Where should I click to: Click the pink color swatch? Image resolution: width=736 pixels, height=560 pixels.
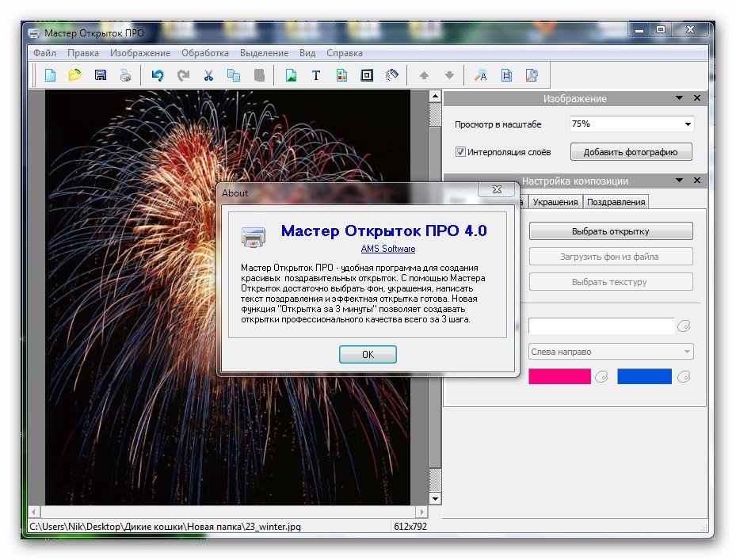tap(559, 377)
